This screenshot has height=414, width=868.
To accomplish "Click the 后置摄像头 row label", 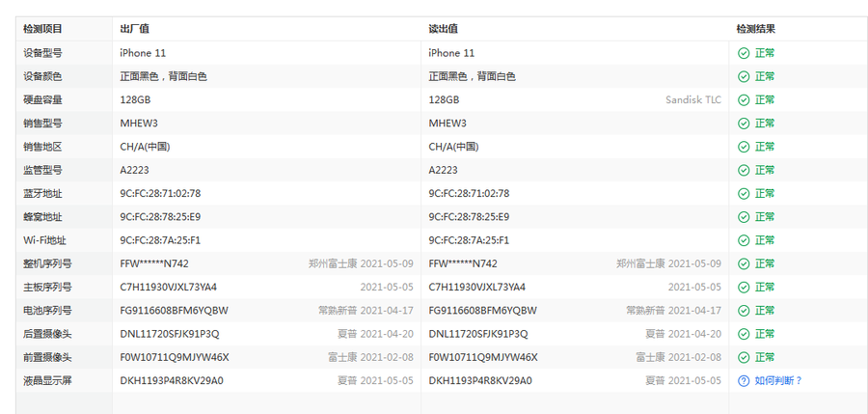I will pos(47,334).
